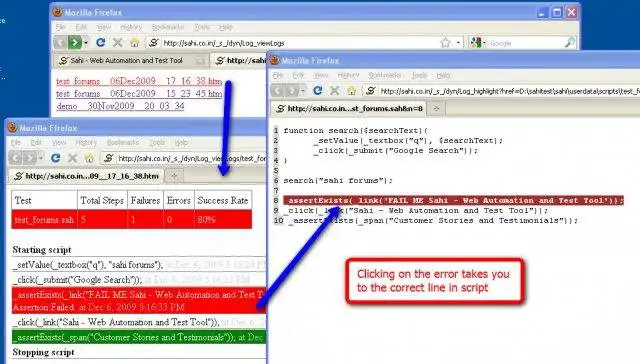The height and width of the screenshot is (364, 640).
Task: Click script line _assertExists Customer Stories and Testimonials
Action: pos(433,220)
